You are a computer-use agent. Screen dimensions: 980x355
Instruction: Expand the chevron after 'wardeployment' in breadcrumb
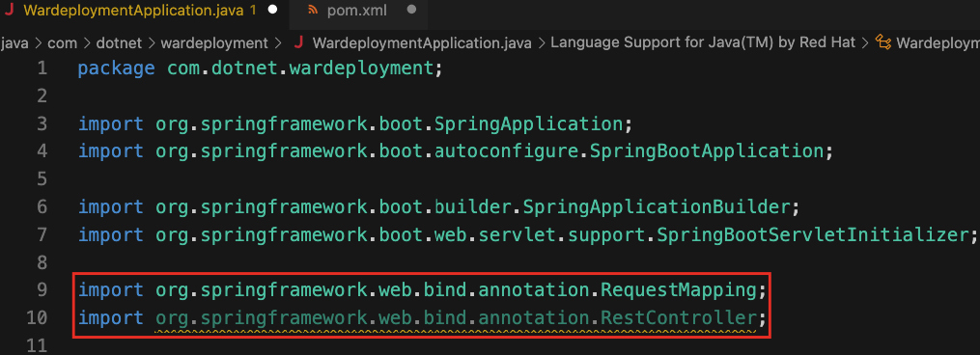coord(279,43)
